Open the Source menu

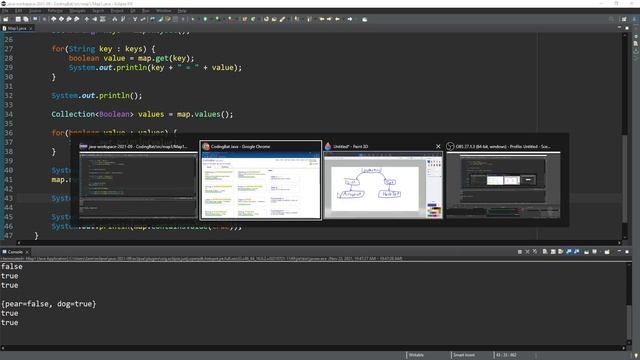pyautogui.click(x=35, y=11)
